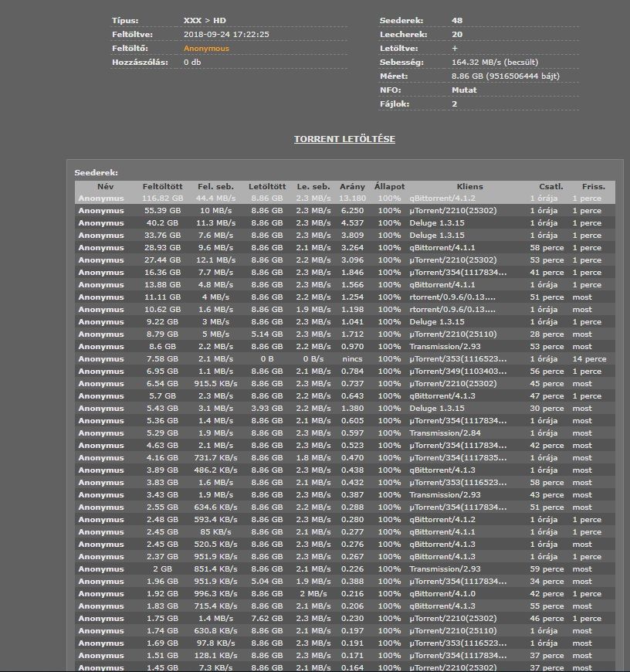
Task: Open the XXX > HD category link
Action: (x=205, y=21)
